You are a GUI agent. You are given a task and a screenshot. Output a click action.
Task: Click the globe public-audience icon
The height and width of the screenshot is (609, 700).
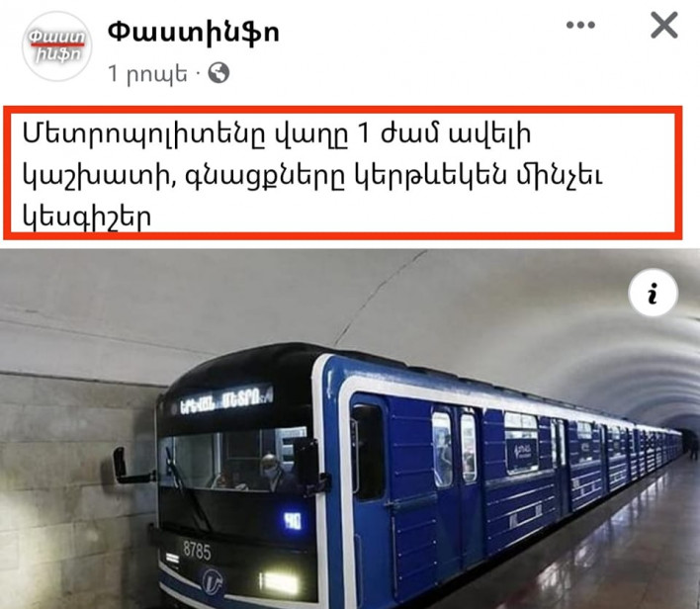pyautogui.click(x=219, y=73)
